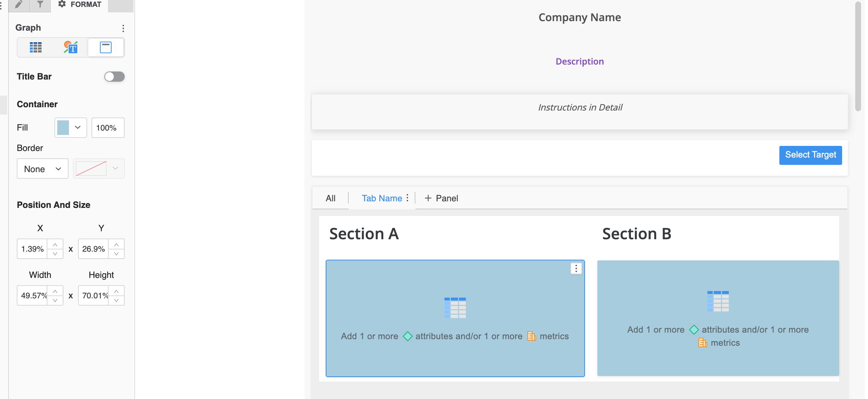Increase the X position stepper
The height and width of the screenshot is (399, 868).
click(55, 244)
